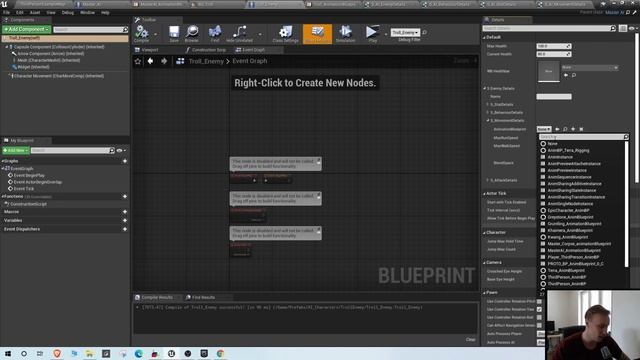Collapse the Camera section
The height and width of the screenshot is (360, 640).
484,262
